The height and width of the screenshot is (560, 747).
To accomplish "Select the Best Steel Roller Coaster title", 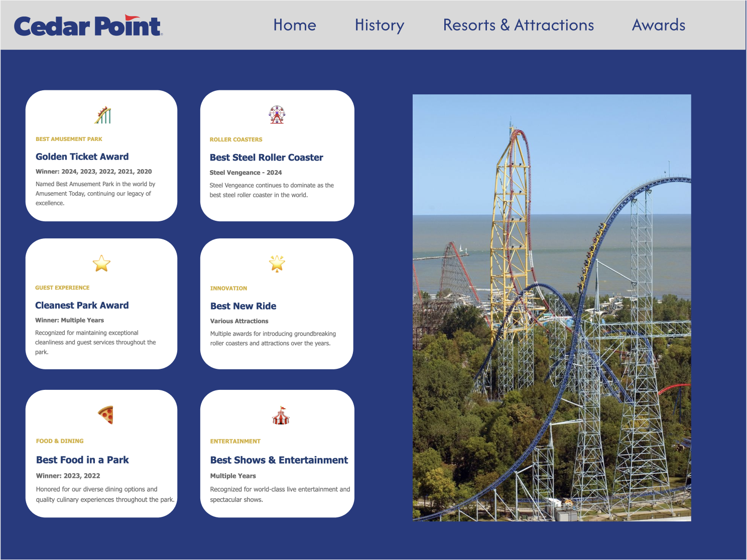I will (x=266, y=158).
